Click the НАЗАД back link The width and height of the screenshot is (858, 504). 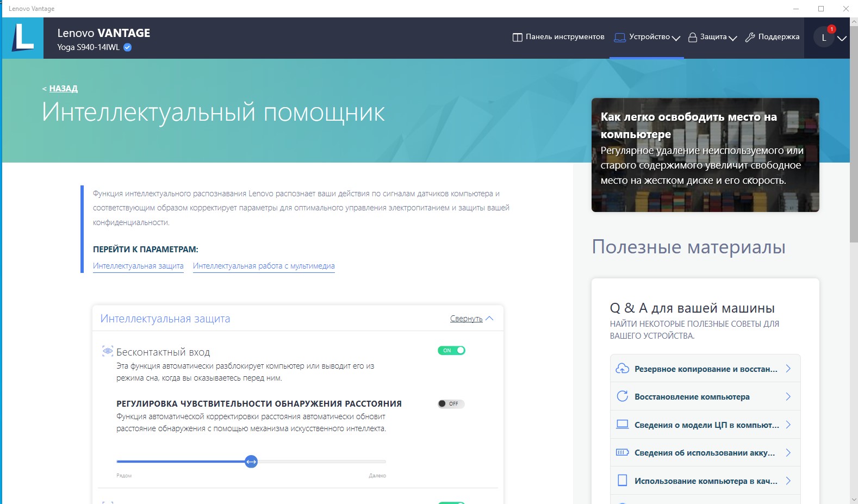(x=63, y=88)
